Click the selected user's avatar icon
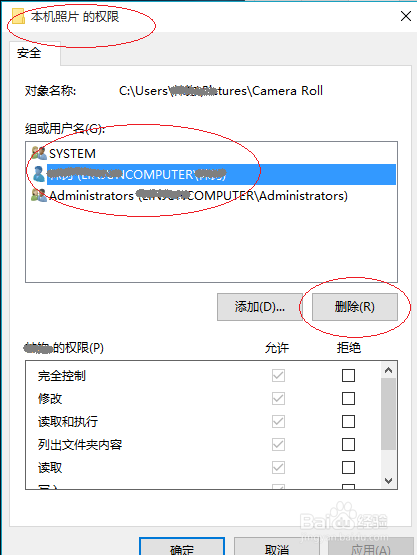Viewport: 417px width, 555px height. pyautogui.click(x=39, y=174)
